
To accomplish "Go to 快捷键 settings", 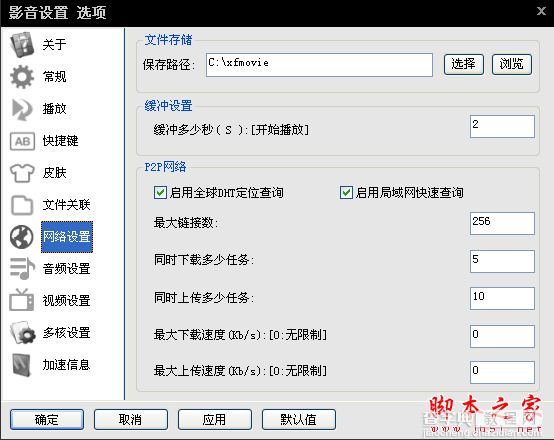I will pyautogui.click(x=60, y=141).
